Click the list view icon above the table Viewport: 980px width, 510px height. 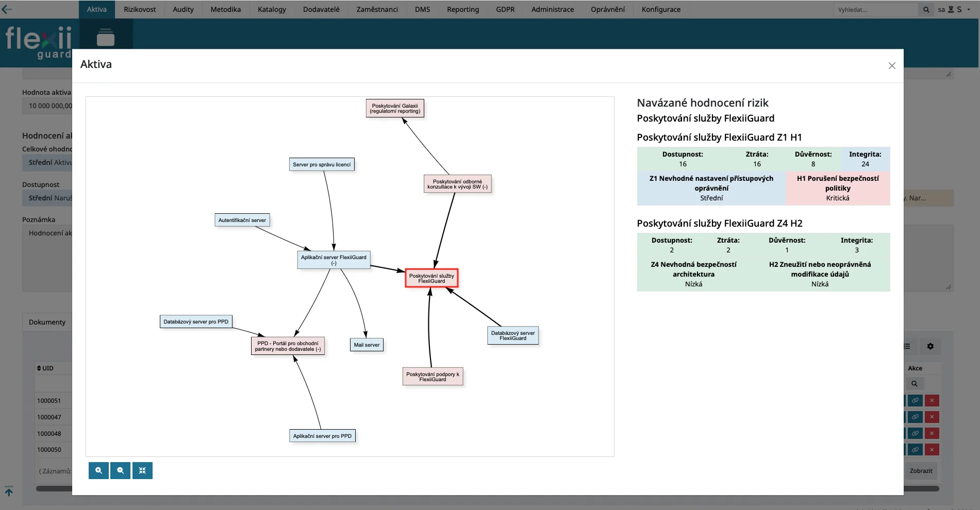pyautogui.click(x=907, y=346)
